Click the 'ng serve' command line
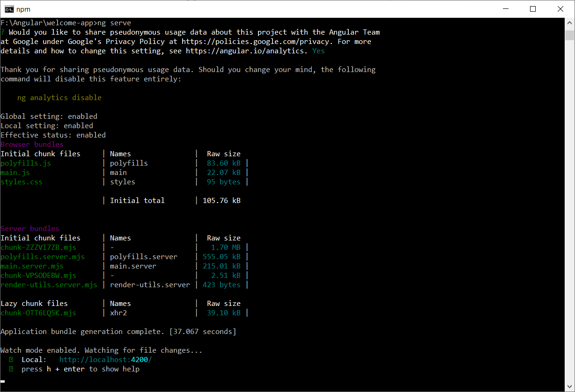 66,23
